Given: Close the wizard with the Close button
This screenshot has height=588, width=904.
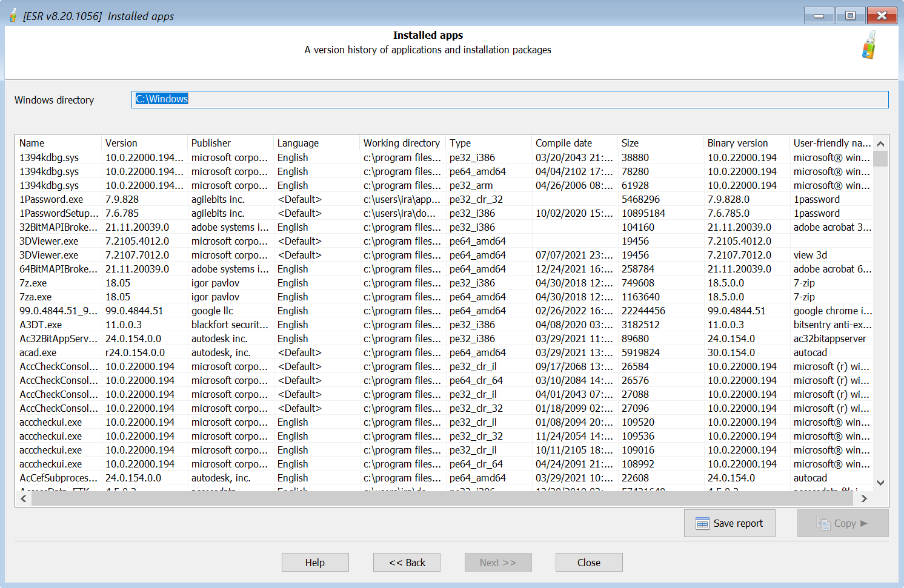Looking at the screenshot, I should pos(588,563).
